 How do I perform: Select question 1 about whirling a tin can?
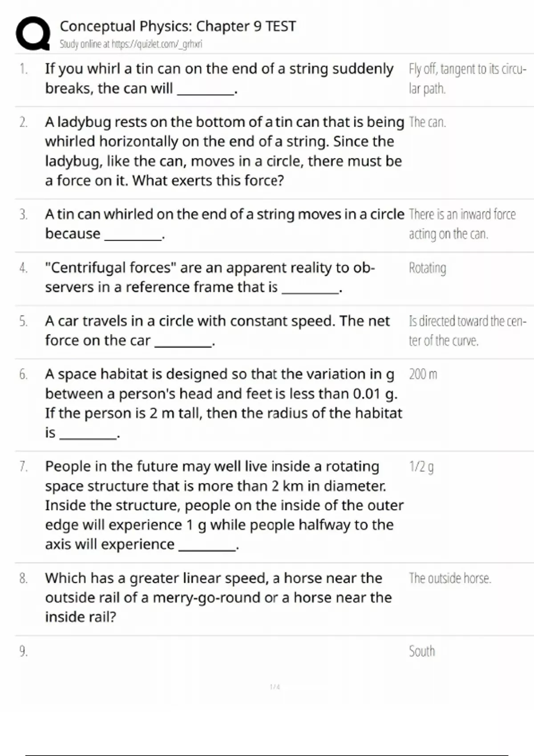pyautogui.click(x=219, y=79)
